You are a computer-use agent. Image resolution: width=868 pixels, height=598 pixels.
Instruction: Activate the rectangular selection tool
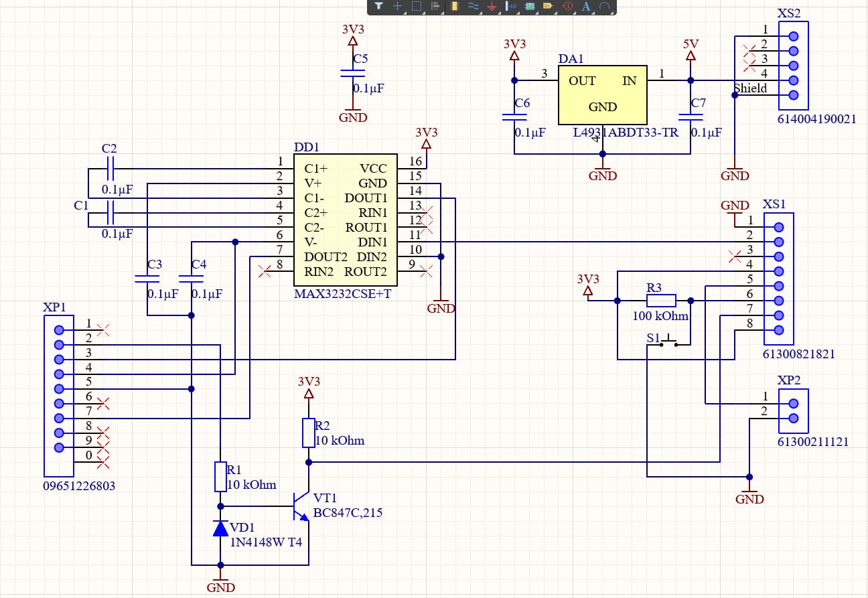click(416, 7)
